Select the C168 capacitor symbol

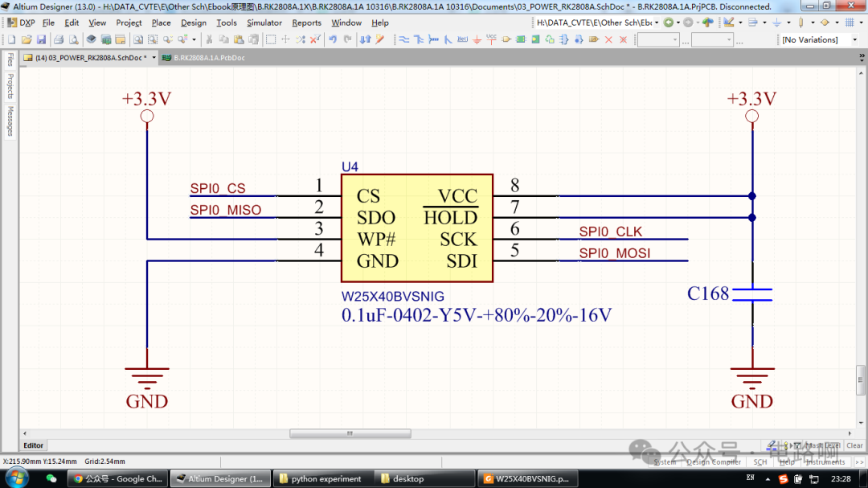[751, 294]
